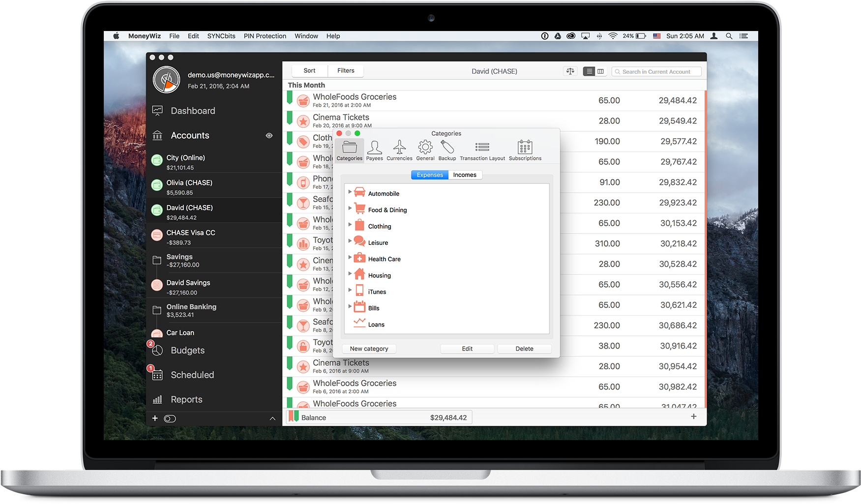Image resolution: width=861 pixels, height=504 pixels.
Task: Open the Online Banking account group
Action: pyautogui.click(x=214, y=310)
